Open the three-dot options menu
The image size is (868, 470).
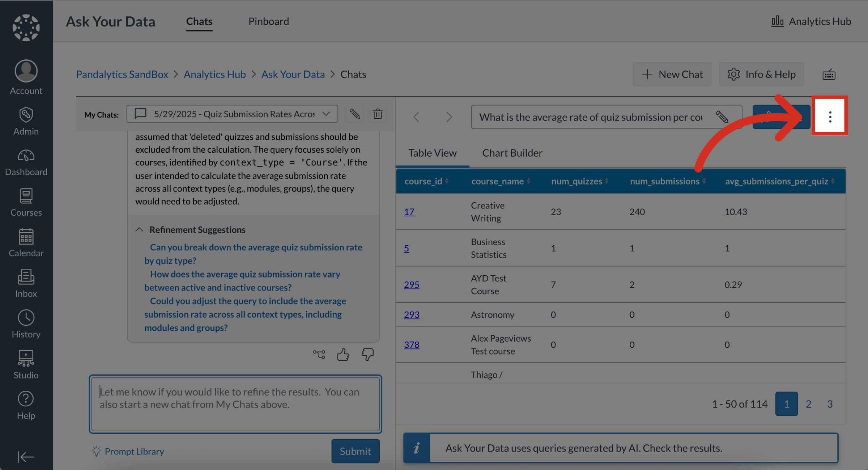pyautogui.click(x=830, y=117)
